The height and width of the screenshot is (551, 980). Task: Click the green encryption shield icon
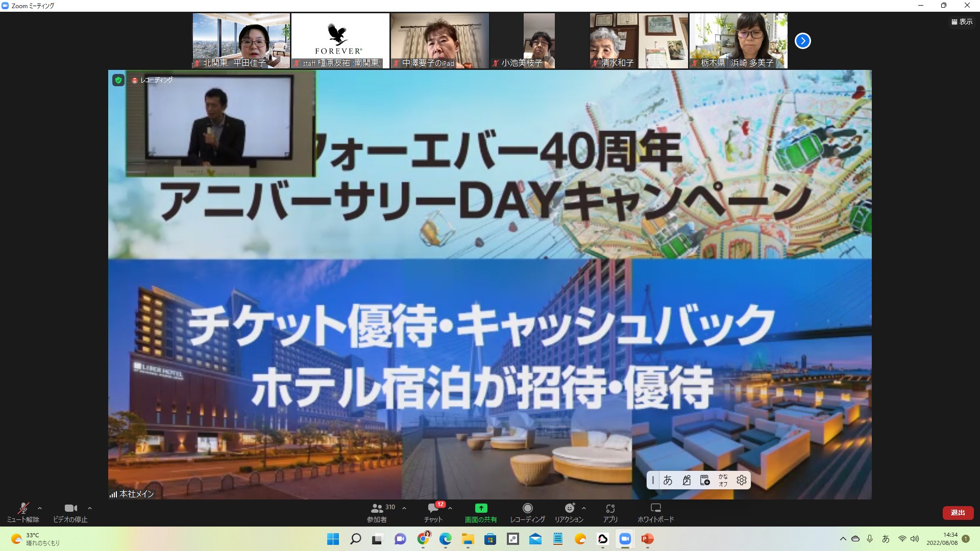point(118,80)
